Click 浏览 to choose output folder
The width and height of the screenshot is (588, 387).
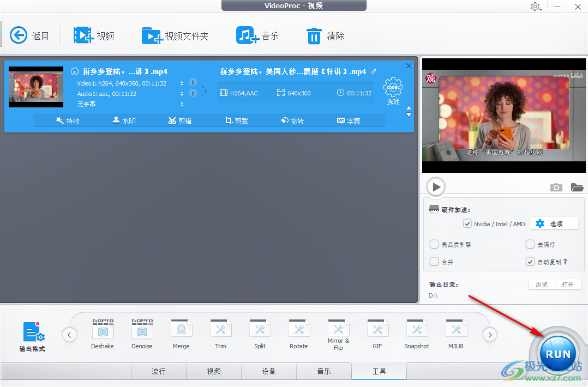click(x=541, y=284)
